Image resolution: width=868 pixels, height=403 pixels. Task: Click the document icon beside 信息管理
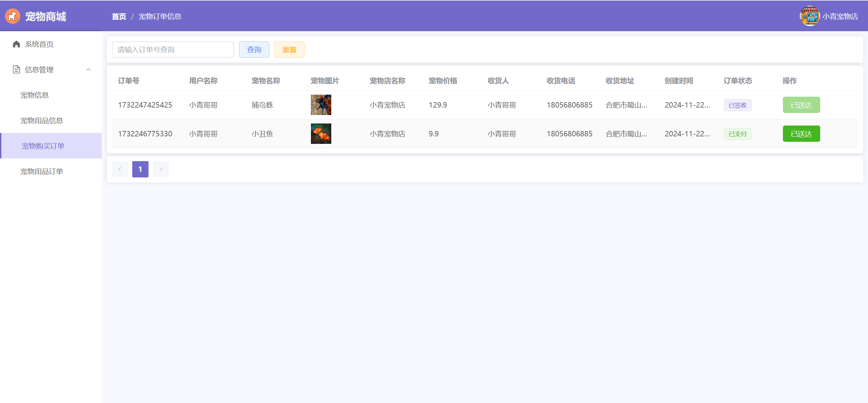coord(16,70)
